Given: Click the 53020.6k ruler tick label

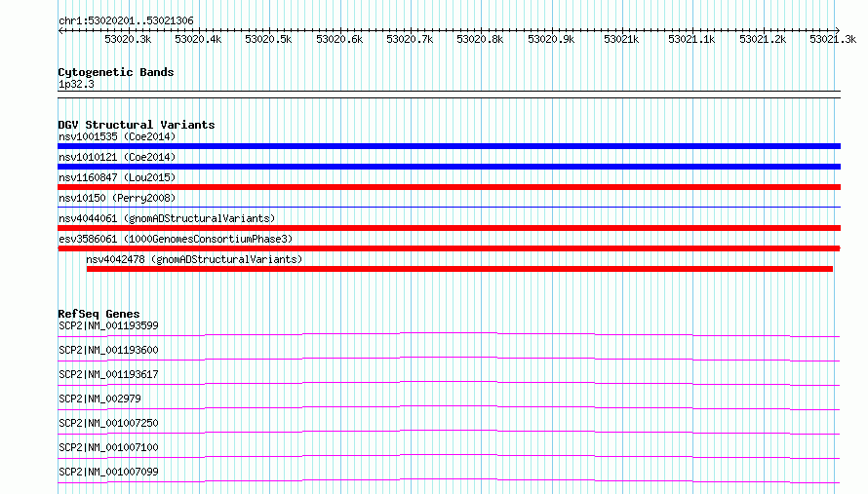Looking at the screenshot, I should (339, 39).
